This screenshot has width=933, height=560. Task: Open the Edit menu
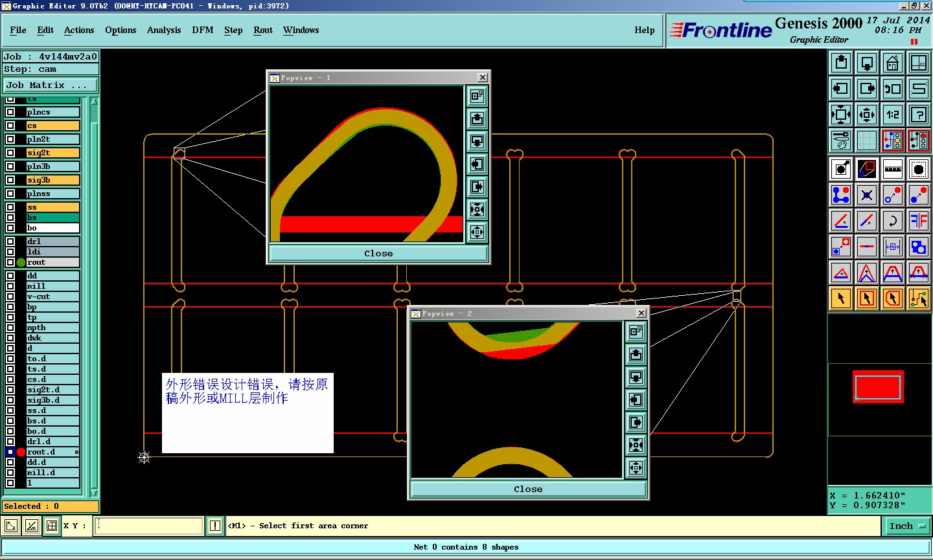[x=45, y=30]
